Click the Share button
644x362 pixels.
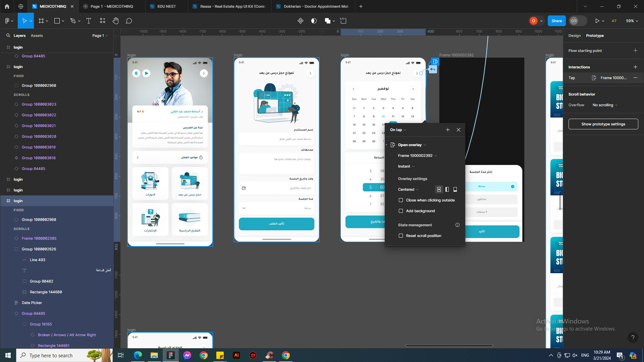click(x=556, y=21)
